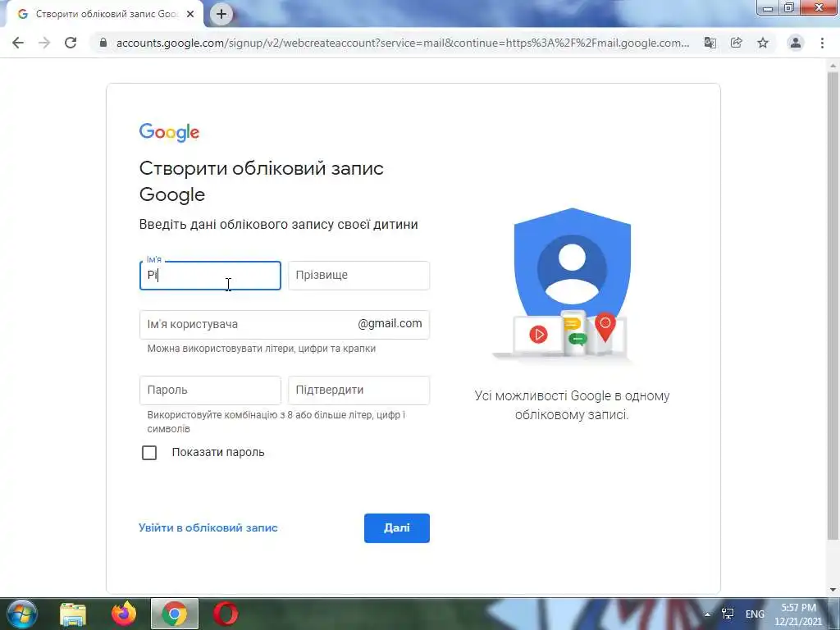Restore down the Chrome window
The height and width of the screenshot is (630, 840).
point(788,8)
